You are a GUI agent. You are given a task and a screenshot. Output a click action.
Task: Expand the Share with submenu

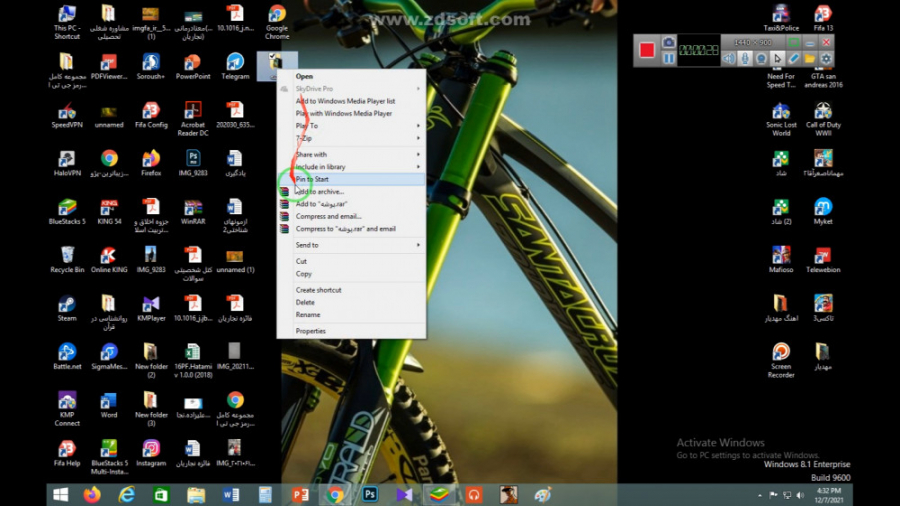coord(351,154)
